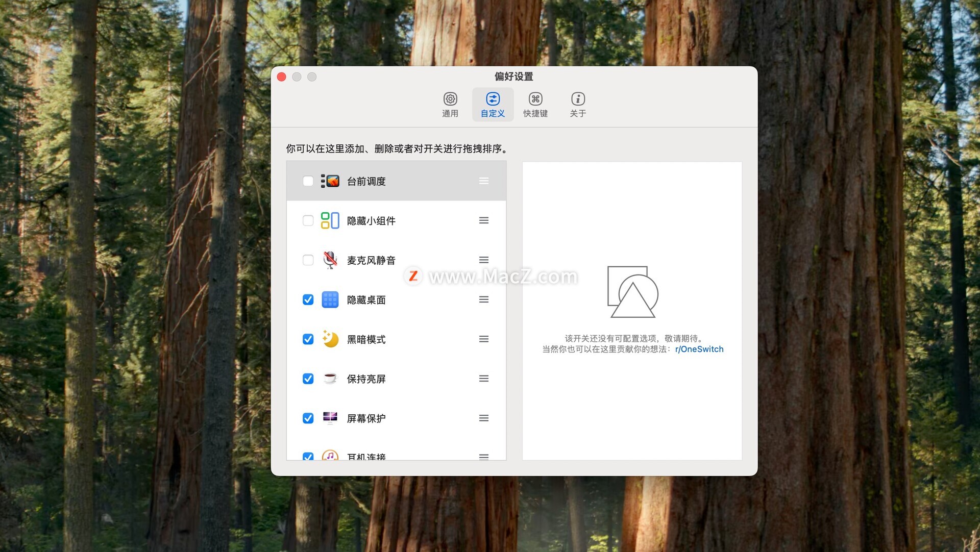Switch to the 自定义 customize tab
This screenshot has width=980, height=552.
(493, 105)
